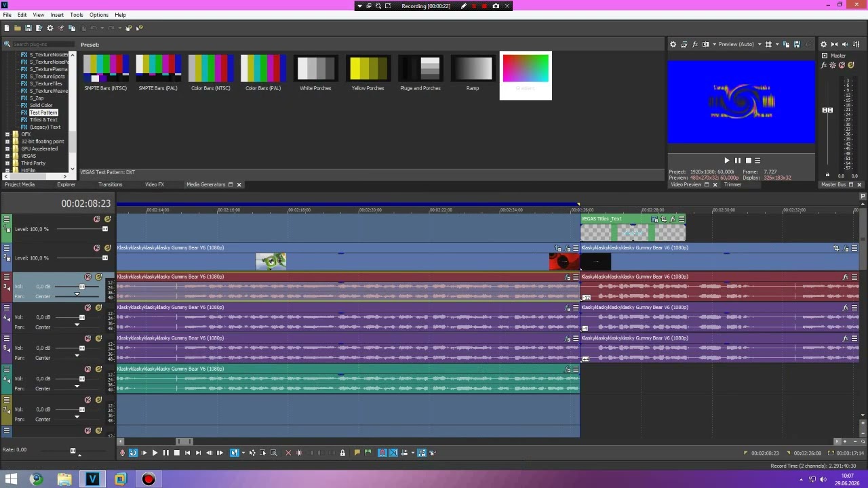Expand the VEGAS folder in plug-in tree
Screen dimensions: 868x488
(x=7, y=156)
